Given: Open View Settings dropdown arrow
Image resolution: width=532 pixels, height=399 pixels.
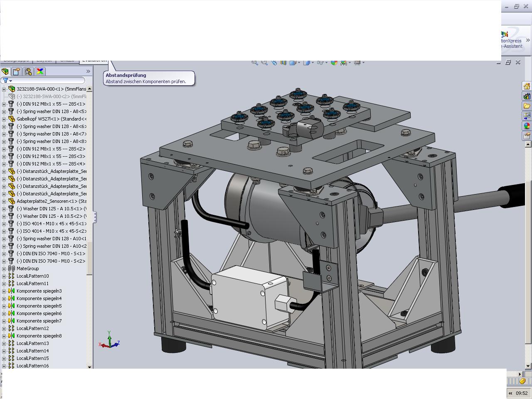Looking at the screenshot, I should pyautogui.click(x=363, y=63).
